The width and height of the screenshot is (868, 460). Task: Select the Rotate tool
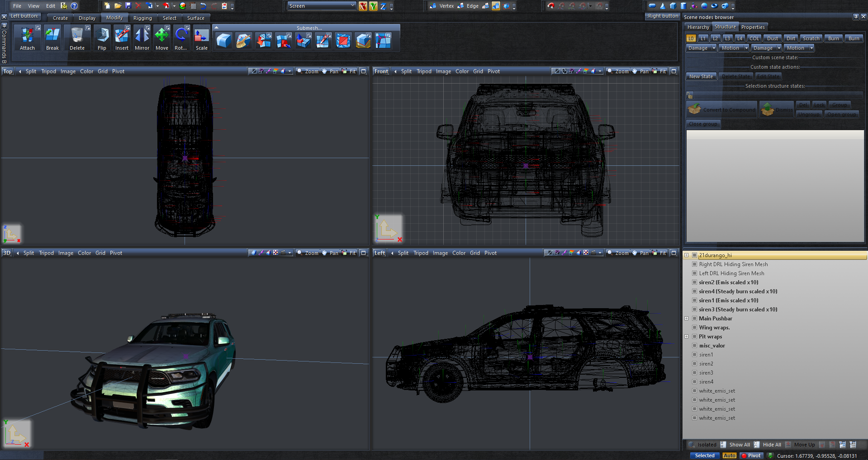coord(181,38)
